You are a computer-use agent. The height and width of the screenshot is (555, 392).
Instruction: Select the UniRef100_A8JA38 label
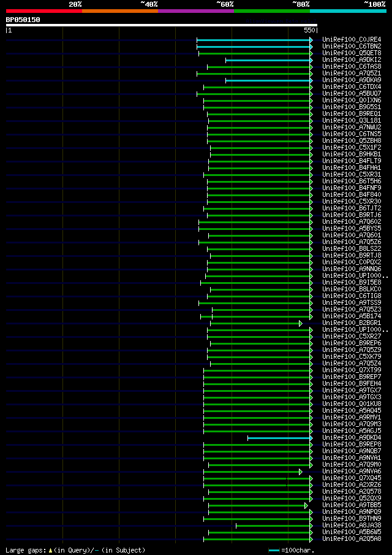pyautogui.click(x=352, y=524)
